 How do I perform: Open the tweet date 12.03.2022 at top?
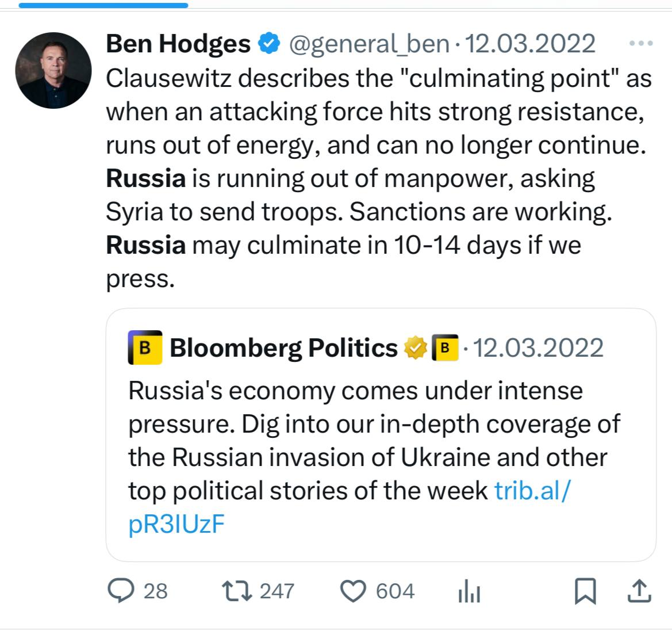[529, 44]
